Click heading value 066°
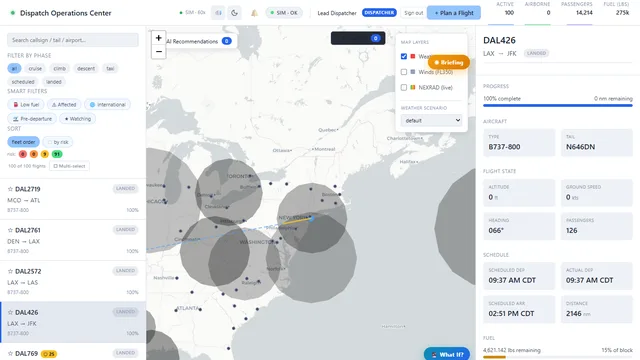 (x=496, y=231)
